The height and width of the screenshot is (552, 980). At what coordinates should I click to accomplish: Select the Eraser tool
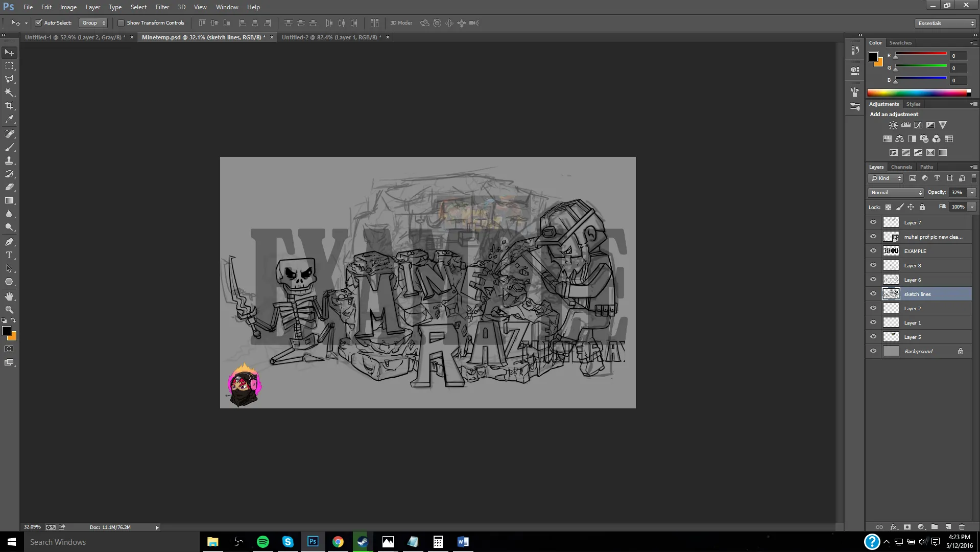click(x=9, y=187)
